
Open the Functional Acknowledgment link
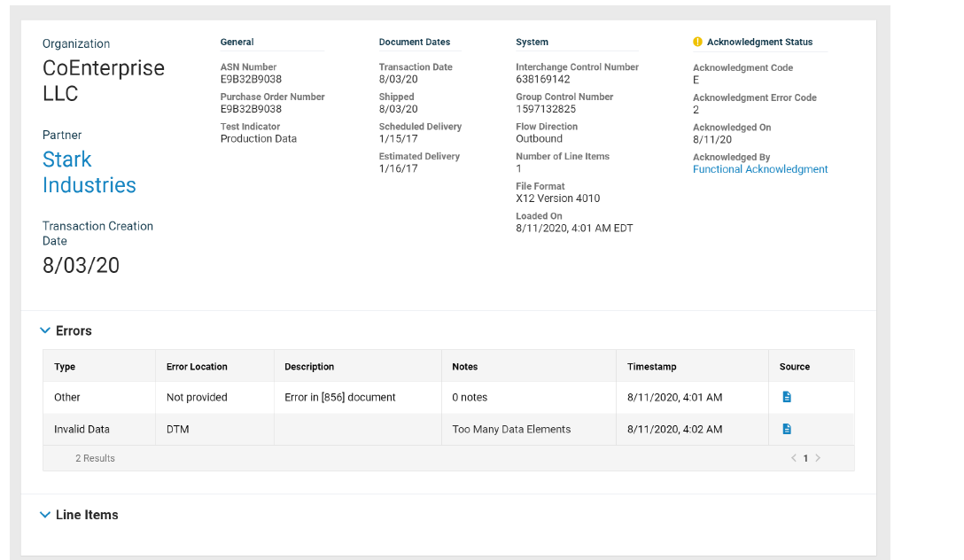760,169
